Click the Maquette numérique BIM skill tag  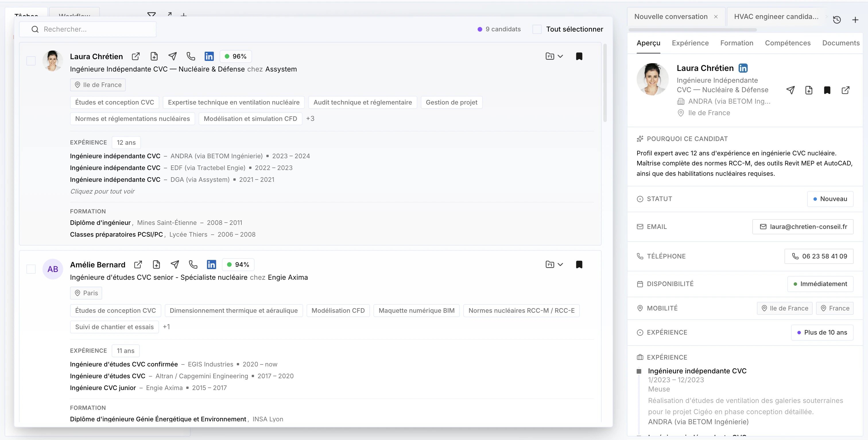[416, 310]
